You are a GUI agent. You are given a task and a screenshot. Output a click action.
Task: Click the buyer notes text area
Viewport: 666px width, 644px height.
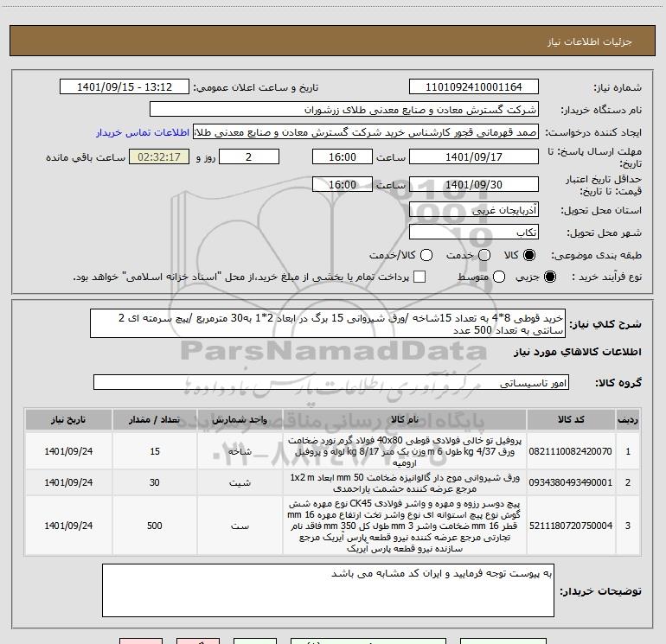point(328,590)
